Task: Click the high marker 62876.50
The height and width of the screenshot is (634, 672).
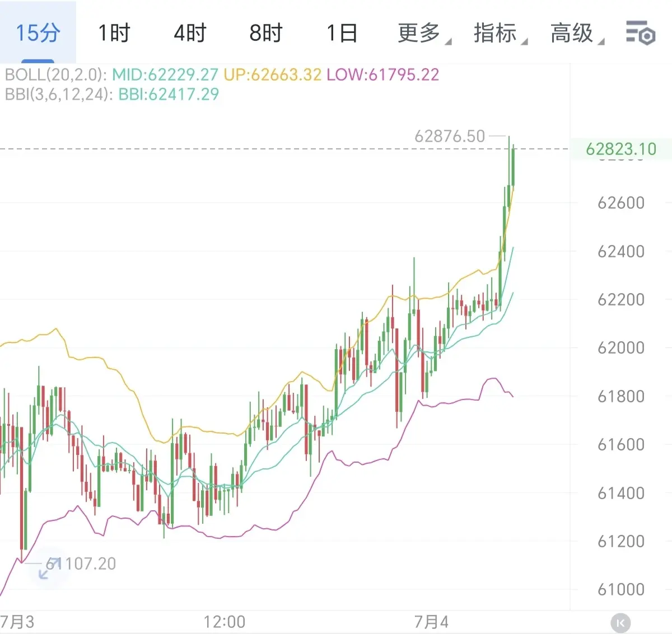Action: pyautogui.click(x=450, y=136)
